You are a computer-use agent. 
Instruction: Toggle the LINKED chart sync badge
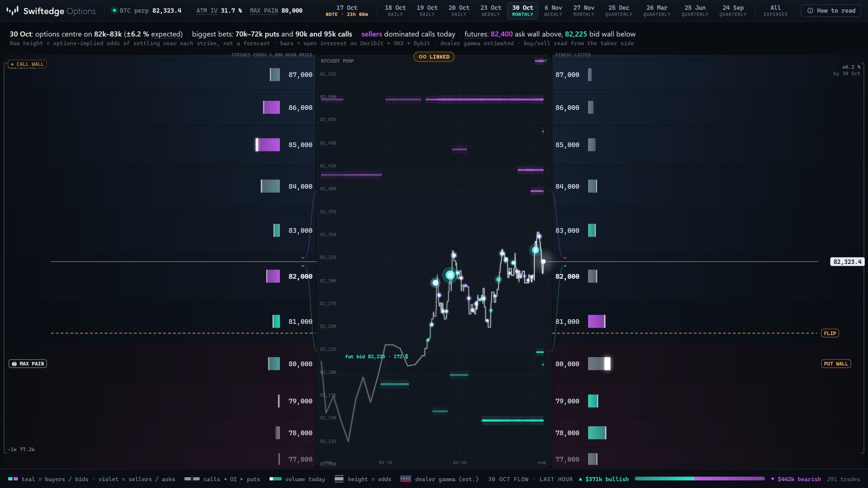[434, 57]
